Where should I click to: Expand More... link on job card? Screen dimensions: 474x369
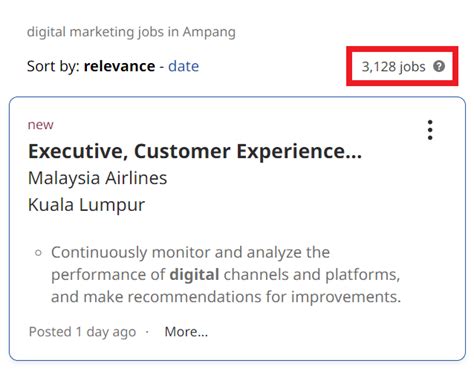[186, 332]
